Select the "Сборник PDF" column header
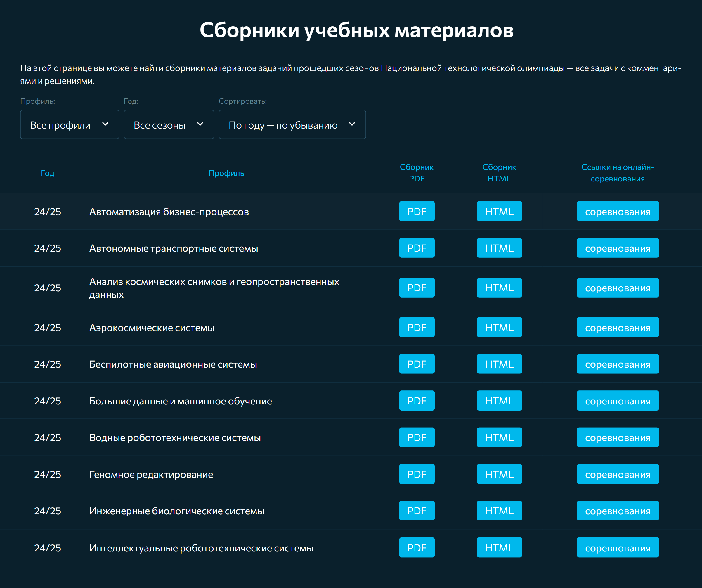This screenshot has height=588, width=702. click(x=417, y=173)
